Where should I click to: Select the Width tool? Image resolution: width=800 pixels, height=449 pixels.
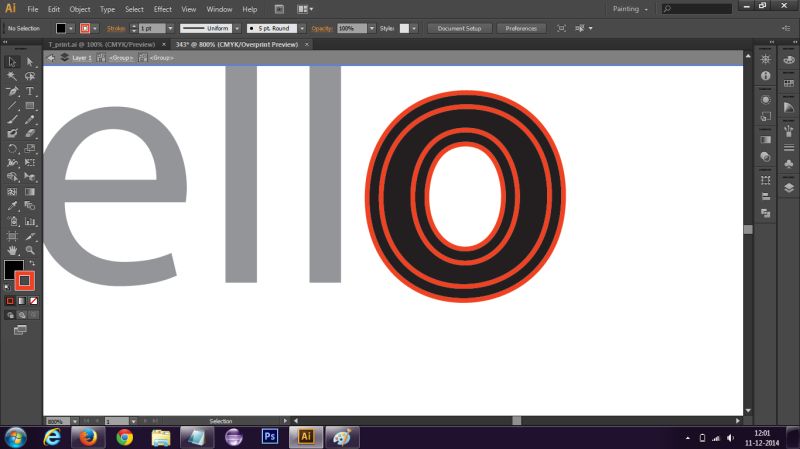pos(12,163)
